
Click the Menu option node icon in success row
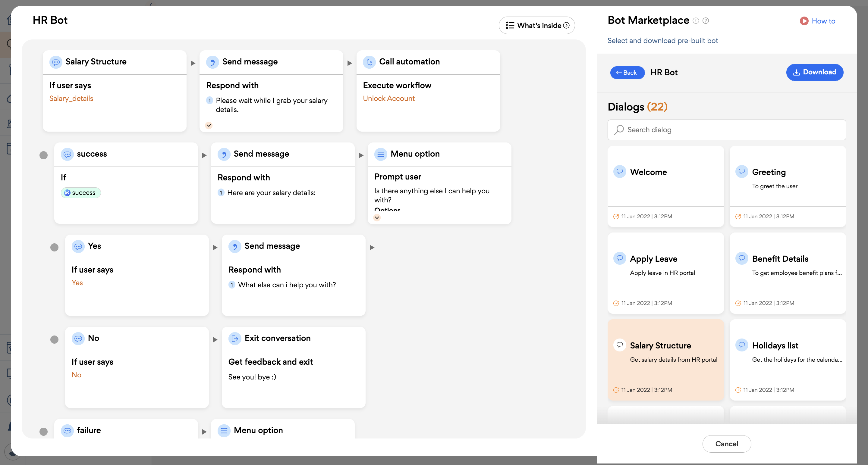[x=380, y=154]
